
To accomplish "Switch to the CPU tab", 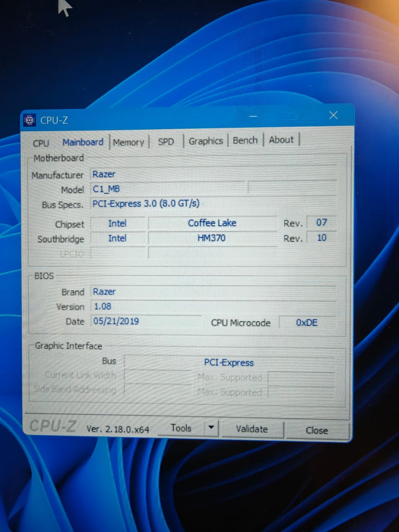I will pos(41,143).
